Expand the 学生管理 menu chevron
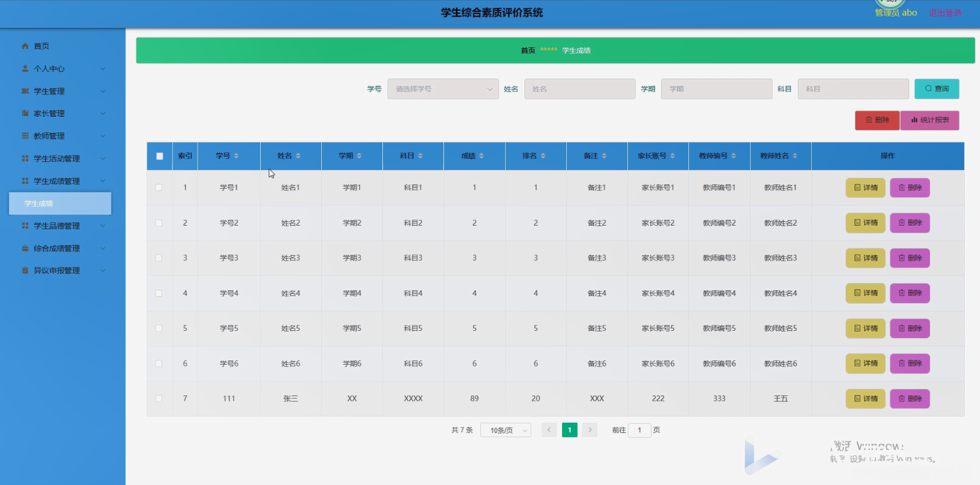The image size is (980, 485). pyautogui.click(x=103, y=91)
